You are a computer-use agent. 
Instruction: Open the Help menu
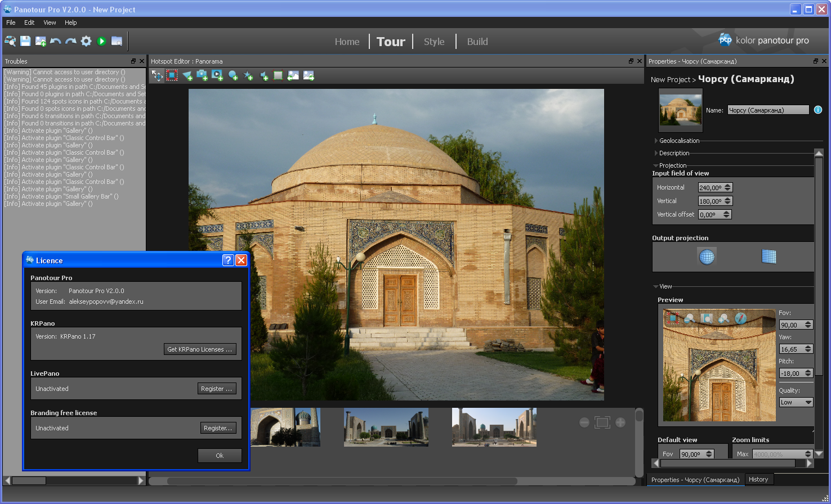pyautogui.click(x=70, y=22)
